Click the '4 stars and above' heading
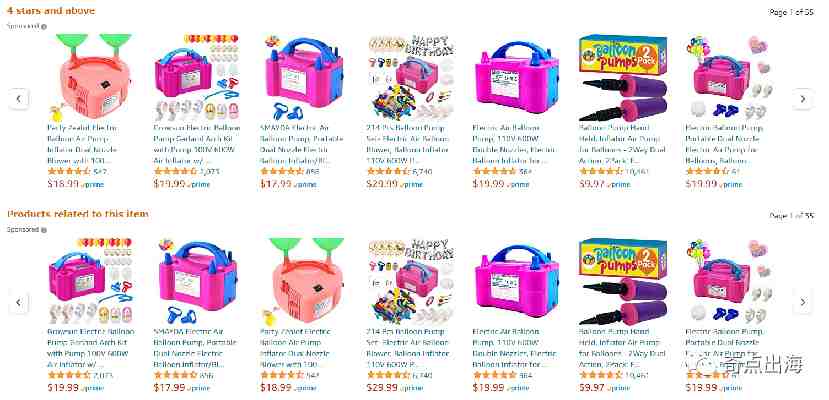 51,10
